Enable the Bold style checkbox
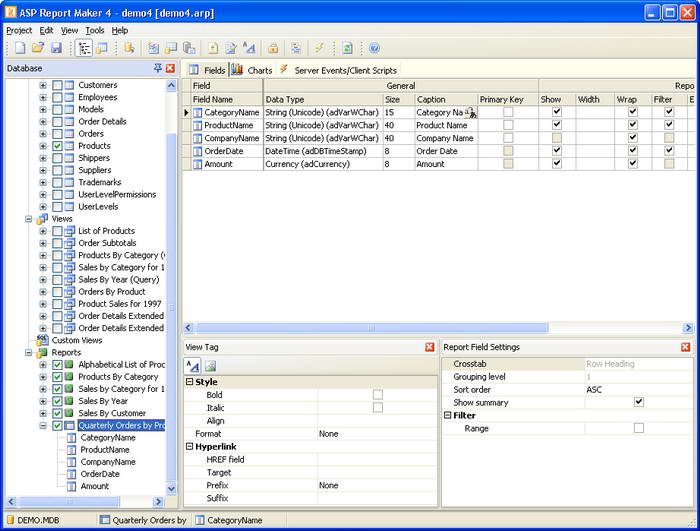700x531 pixels. pos(378,395)
